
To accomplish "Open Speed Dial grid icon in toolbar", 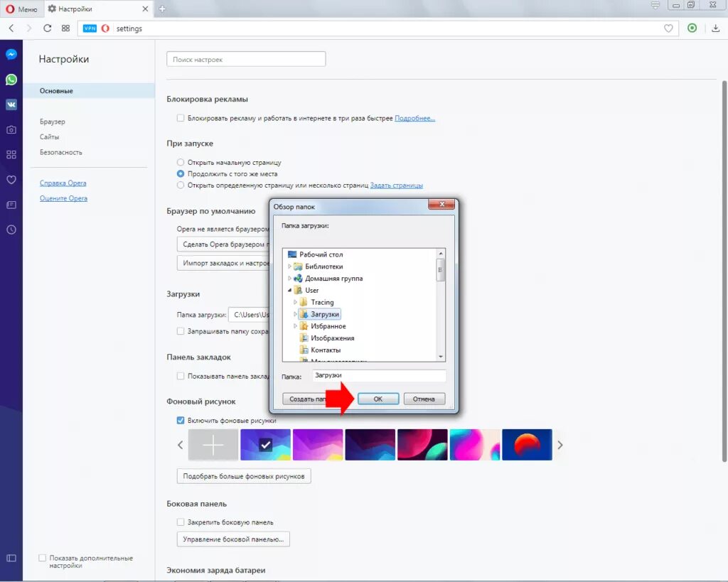I will click(x=65, y=28).
